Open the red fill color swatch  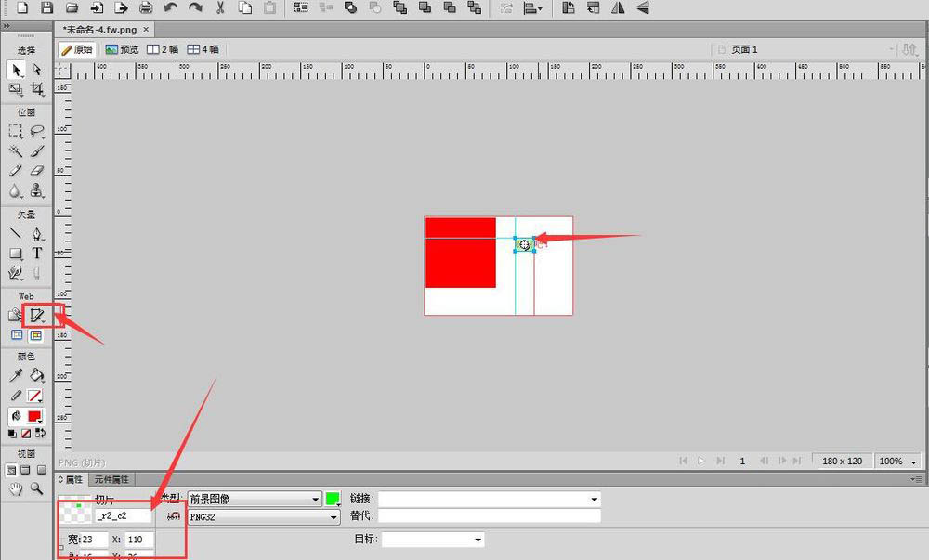click(35, 416)
